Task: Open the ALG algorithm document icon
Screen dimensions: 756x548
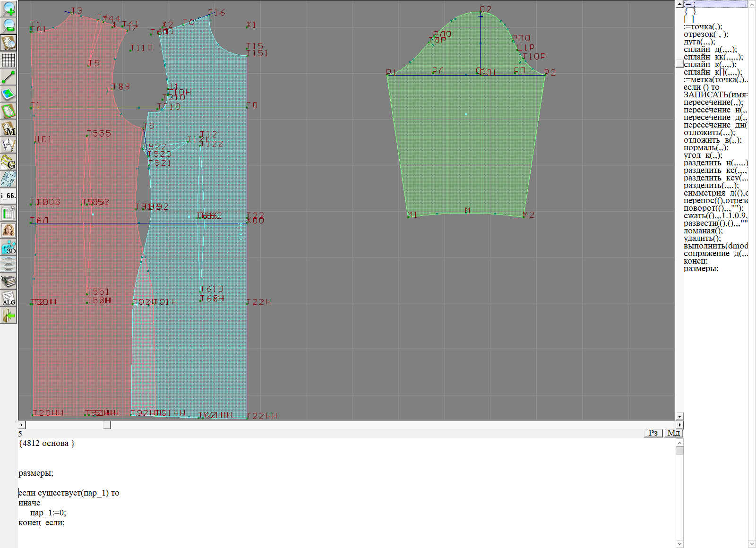Action: click(9, 299)
